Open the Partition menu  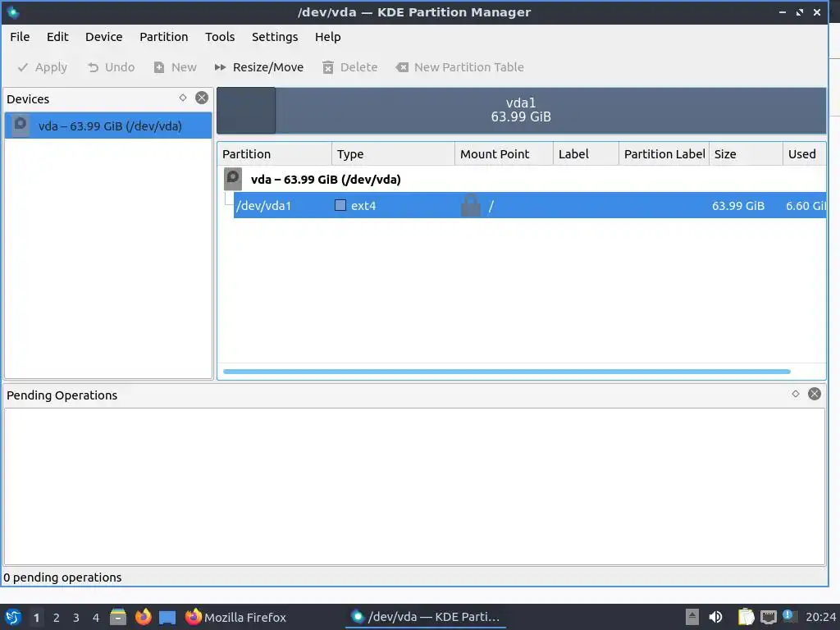[x=164, y=37]
